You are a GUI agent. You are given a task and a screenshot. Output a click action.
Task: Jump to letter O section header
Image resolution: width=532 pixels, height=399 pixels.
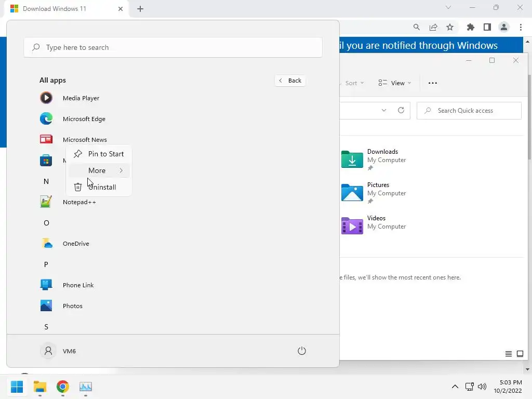point(46,223)
